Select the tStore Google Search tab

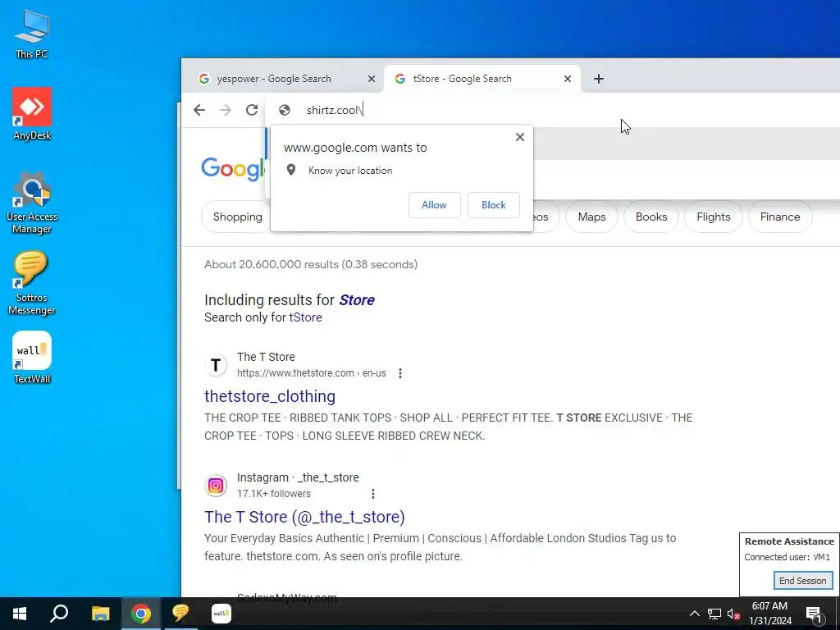click(x=482, y=79)
